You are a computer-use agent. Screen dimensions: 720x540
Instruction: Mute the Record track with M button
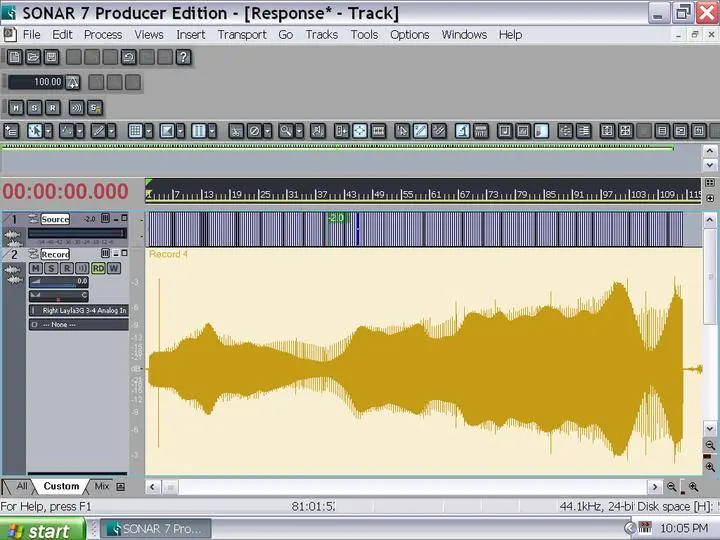36,268
